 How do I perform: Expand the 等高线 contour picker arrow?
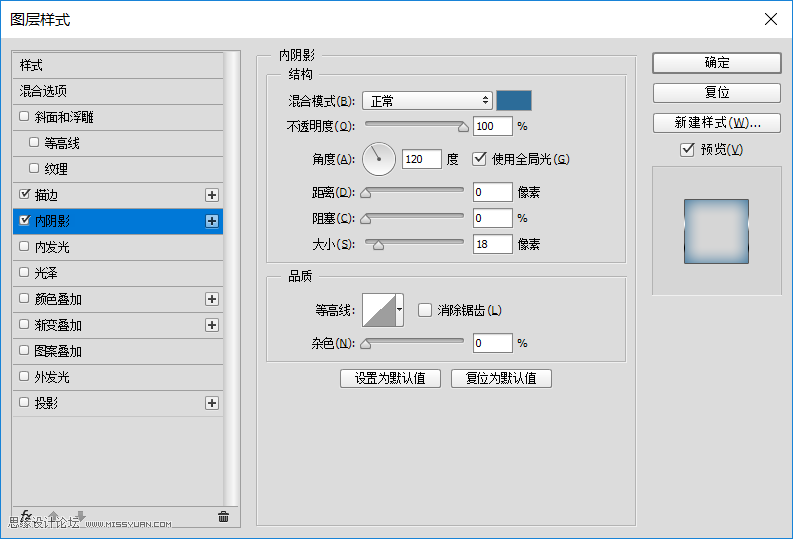(400, 310)
